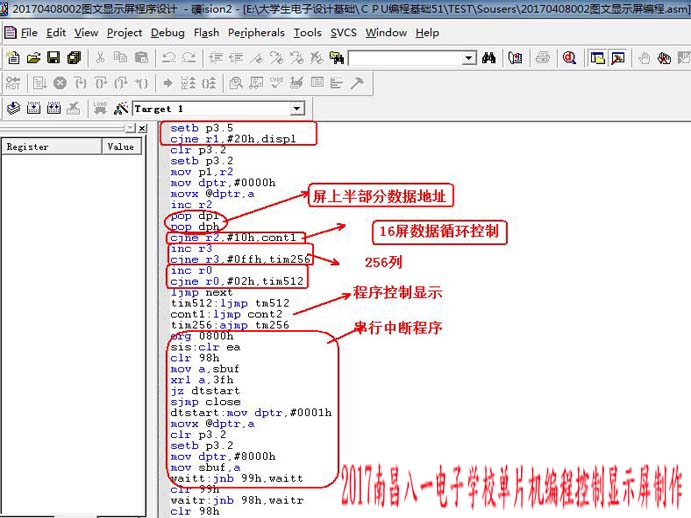Toggle trace recording

click(x=188, y=83)
